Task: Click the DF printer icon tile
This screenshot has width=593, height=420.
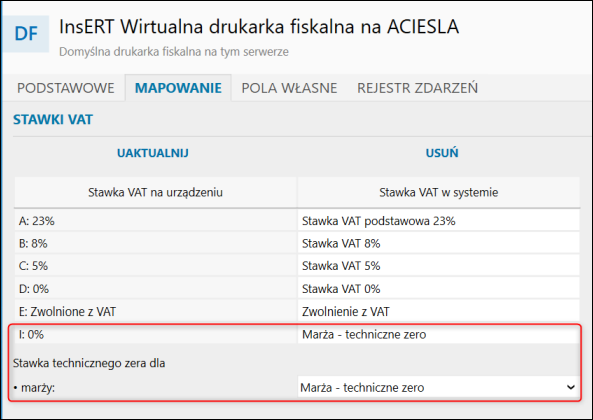Action: [x=26, y=34]
